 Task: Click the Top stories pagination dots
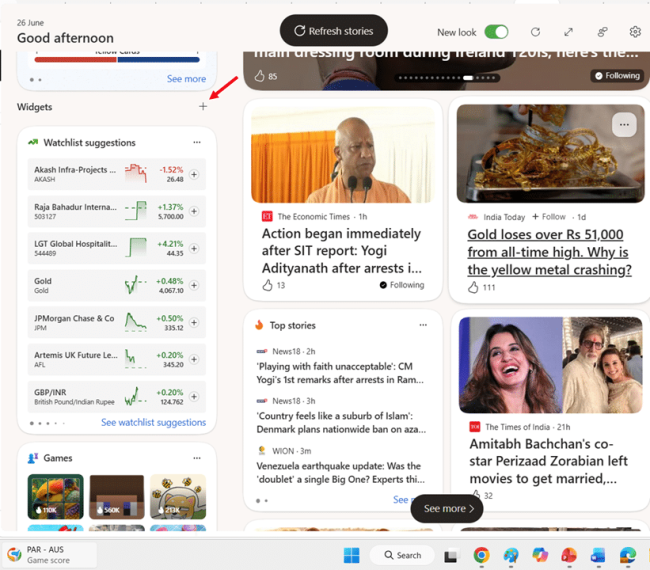[x=262, y=501]
